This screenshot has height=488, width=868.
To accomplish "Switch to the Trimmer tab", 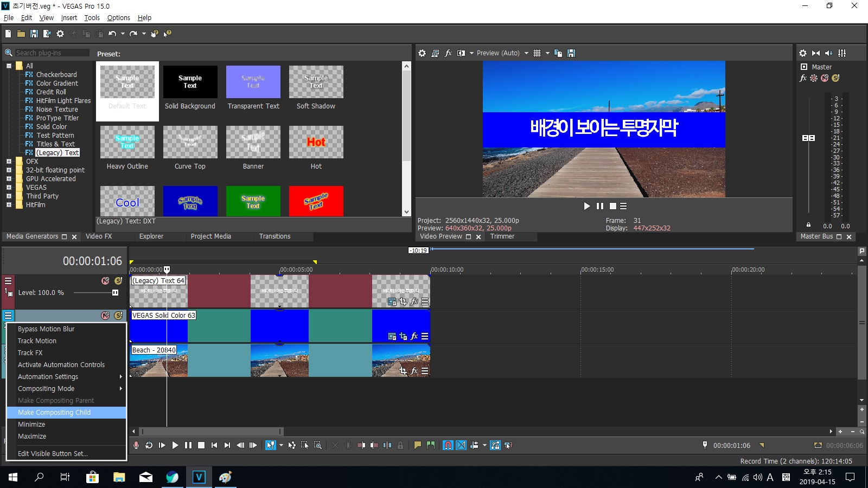I will coord(502,236).
